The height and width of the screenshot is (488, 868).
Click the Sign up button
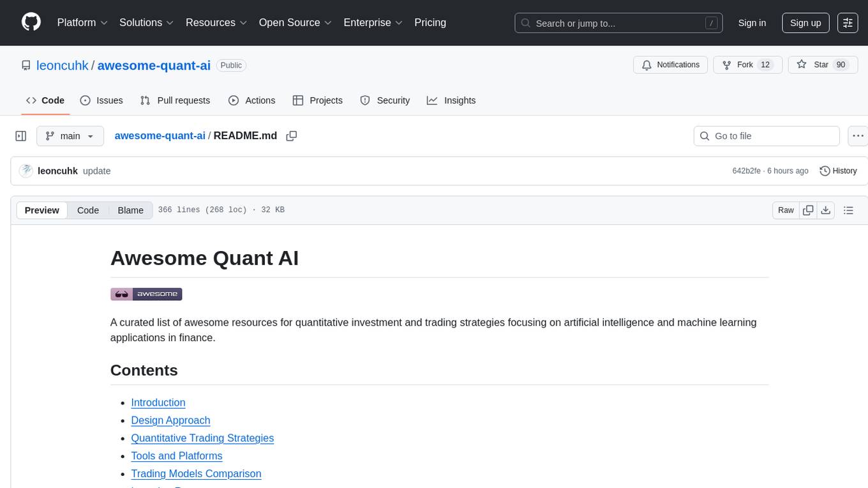click(x=805, y=23)
